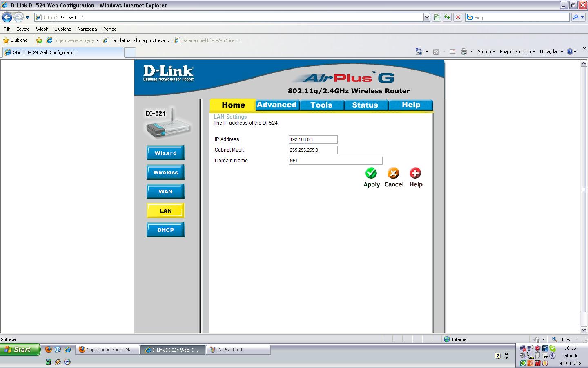588x368 pixels.
Task: Open the address bar history dropdown
Action: click(x=427, y=18)
